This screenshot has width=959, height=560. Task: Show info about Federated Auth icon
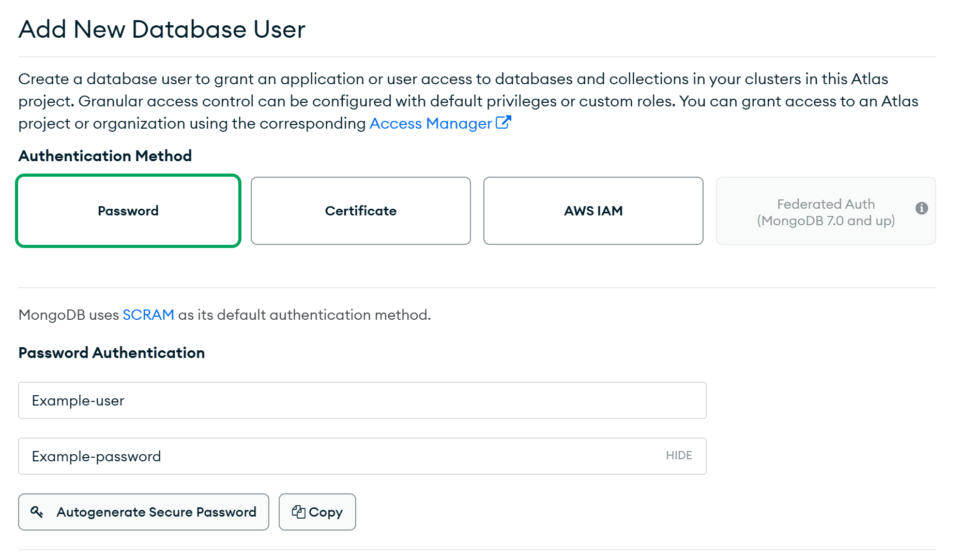pyautogui.click(x=922, y=208)
